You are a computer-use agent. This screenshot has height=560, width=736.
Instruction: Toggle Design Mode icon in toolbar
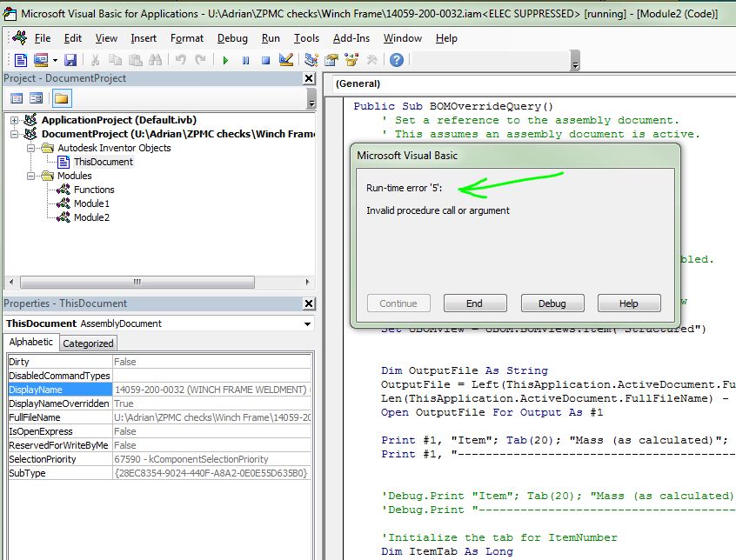pos(285,60)
